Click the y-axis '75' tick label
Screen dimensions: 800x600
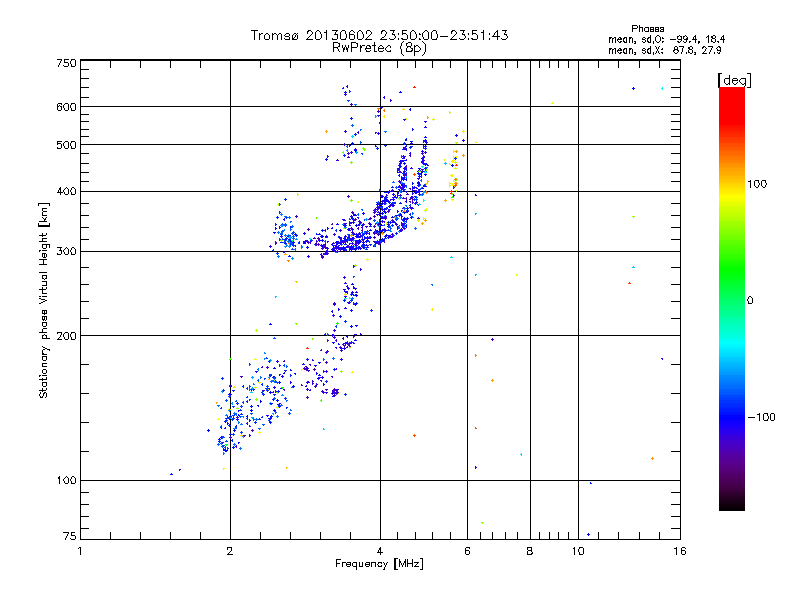pyautogui.click(x=70, y=536)
